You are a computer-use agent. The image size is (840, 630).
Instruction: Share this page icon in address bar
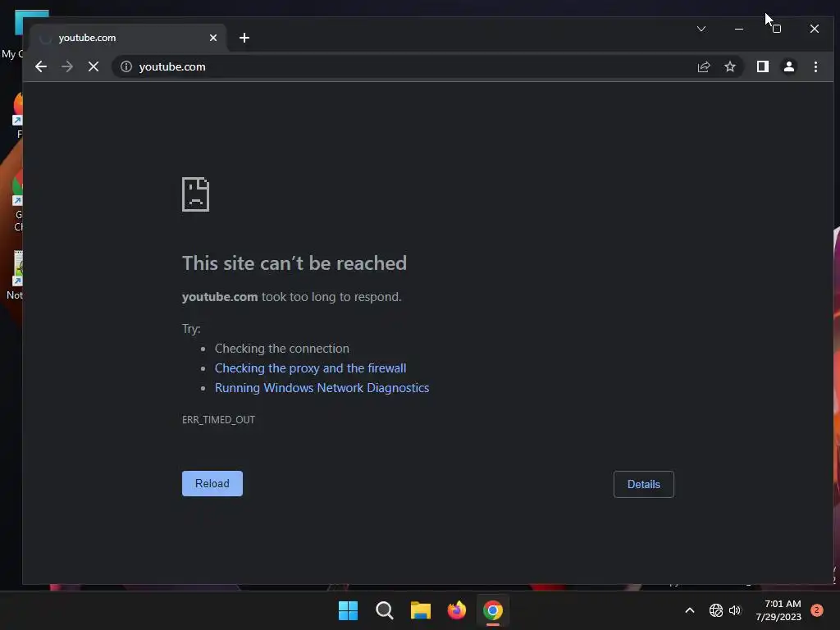pyautogui.click(x=703, y=66)
